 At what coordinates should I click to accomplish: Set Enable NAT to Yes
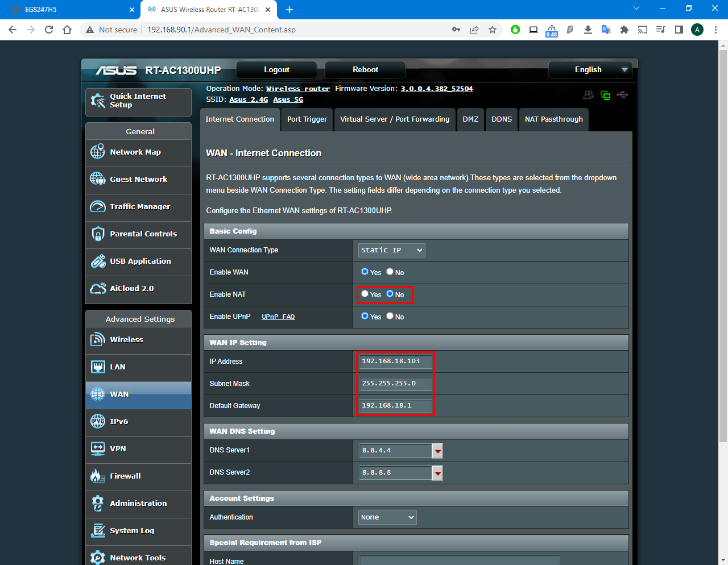click(x=365, y=294)
